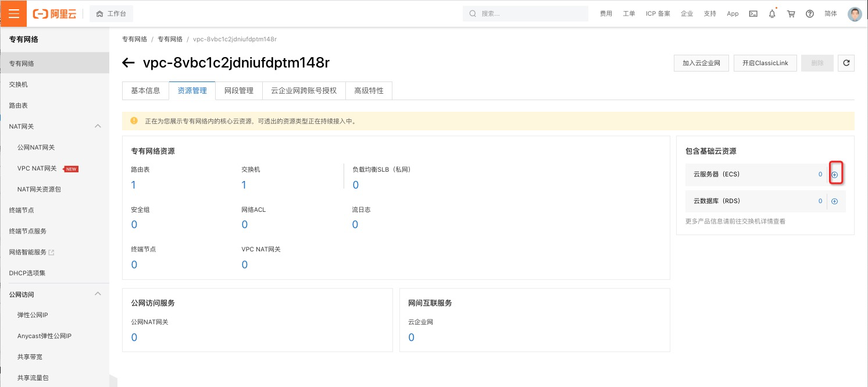Click the 开启ClassicLink button

[765, 63]
